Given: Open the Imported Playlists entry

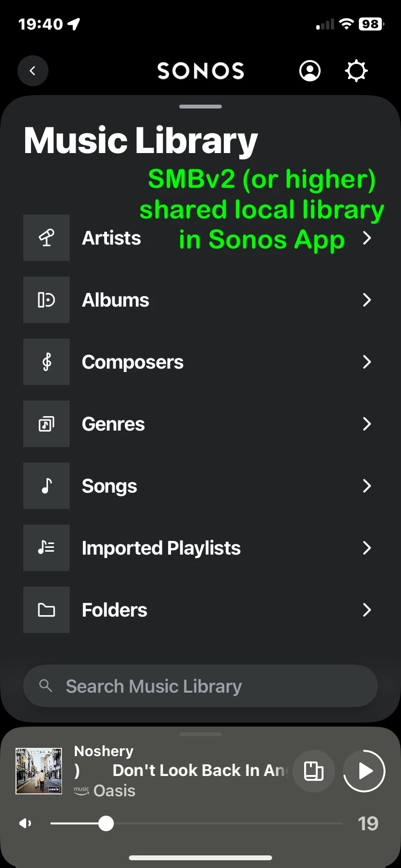Looking at the screenshot, I should click(161, 548).
